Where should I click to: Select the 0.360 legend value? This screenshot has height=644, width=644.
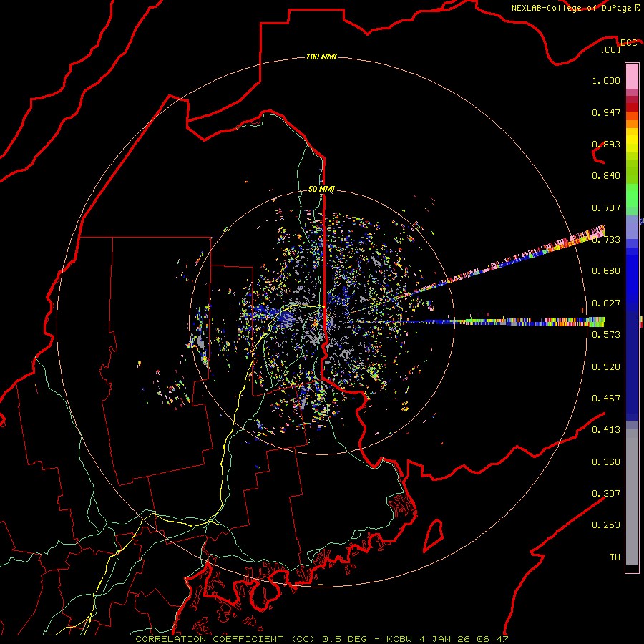coord(606,462)
